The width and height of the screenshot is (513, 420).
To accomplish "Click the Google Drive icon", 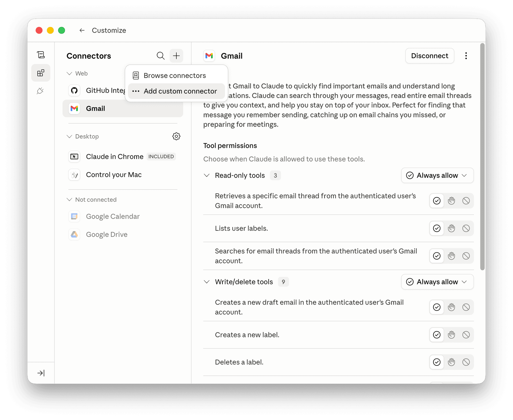I will point(74,234).
